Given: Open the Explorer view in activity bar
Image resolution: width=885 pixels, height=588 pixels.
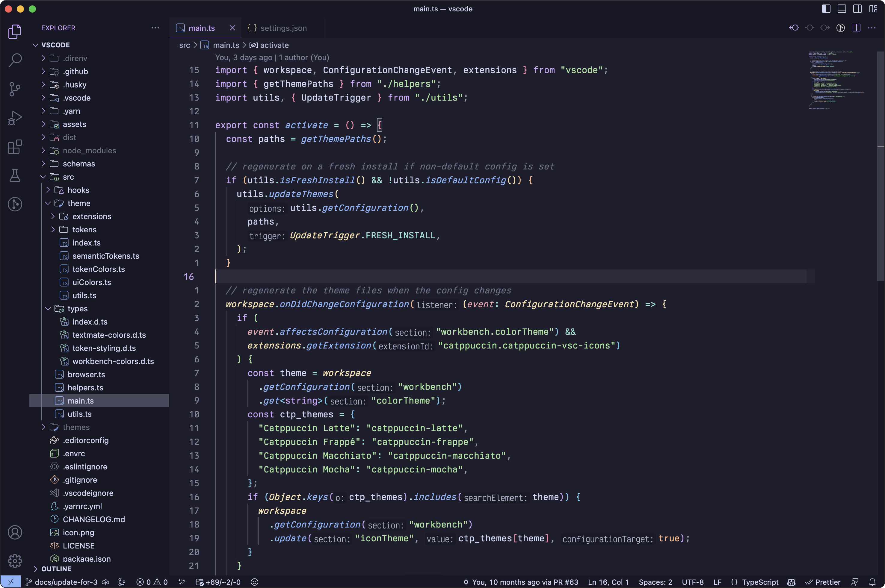Looking at the screenshot, I should click(x=15, y=32).
